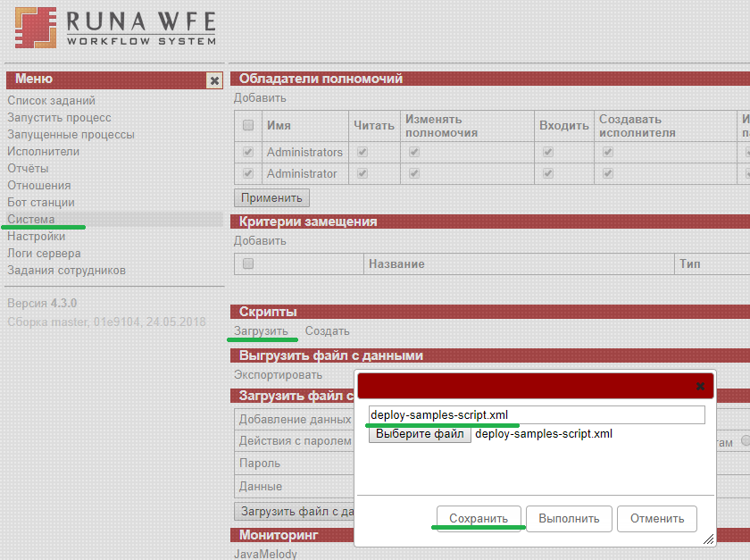Toggle the select-all checkbox in substitution criteria
The width and height of the screenshot is (750, 560).
coord(248,264)
